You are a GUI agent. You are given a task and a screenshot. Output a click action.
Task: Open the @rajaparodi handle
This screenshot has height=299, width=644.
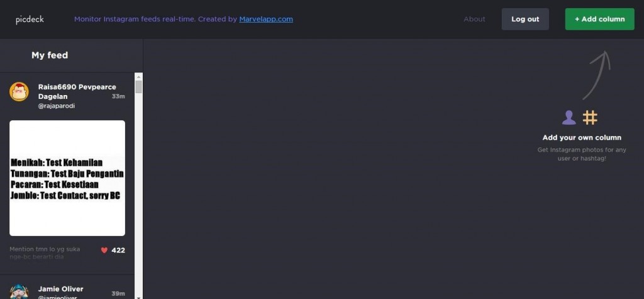pos(56,106)
